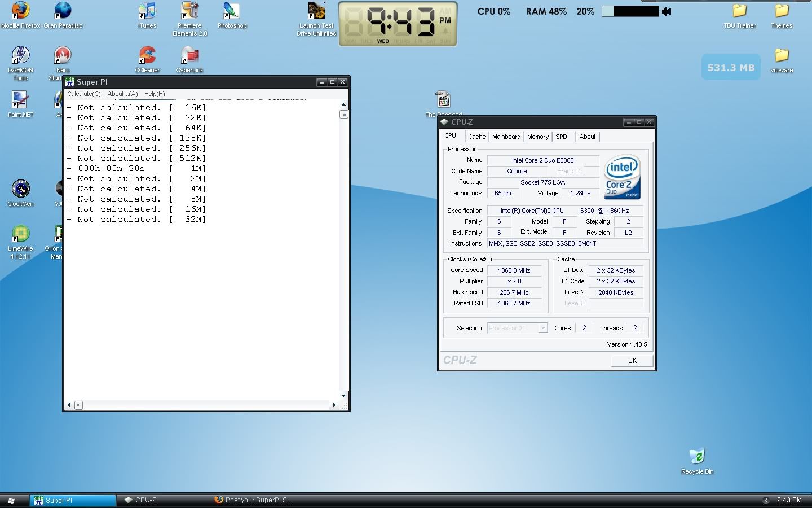Viewport: 812px width, 508px height.
Task: Open the DAEMON Tools icon
Action: click(20, 63)
